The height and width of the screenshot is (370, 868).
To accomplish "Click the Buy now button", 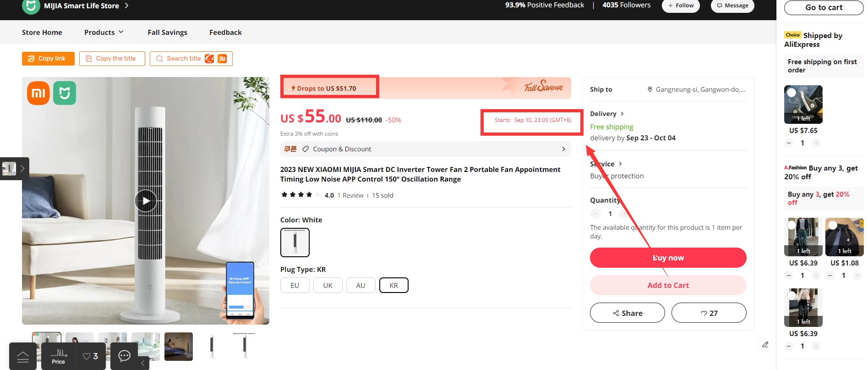I will point(668,258).
